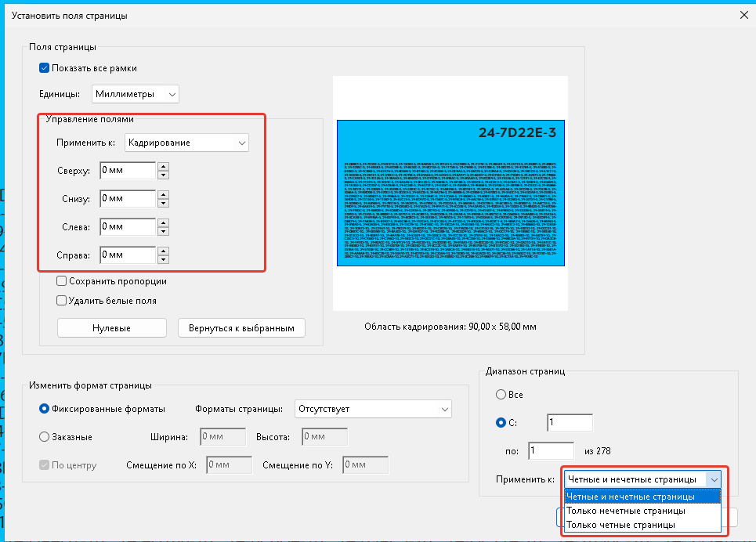Click the blue page preview thumbnail

point(450,193)
